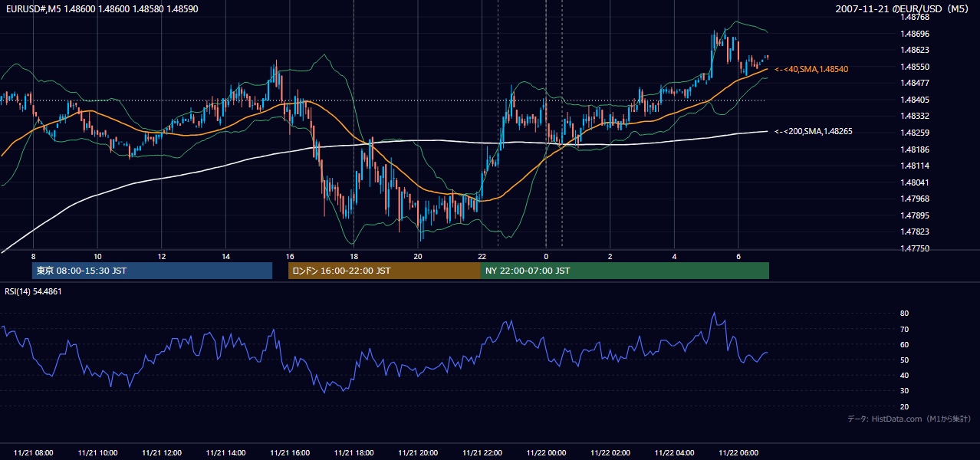Click the 1.48114 price axis label
Viewport: 980px width, 460px height.
[916, 166]
